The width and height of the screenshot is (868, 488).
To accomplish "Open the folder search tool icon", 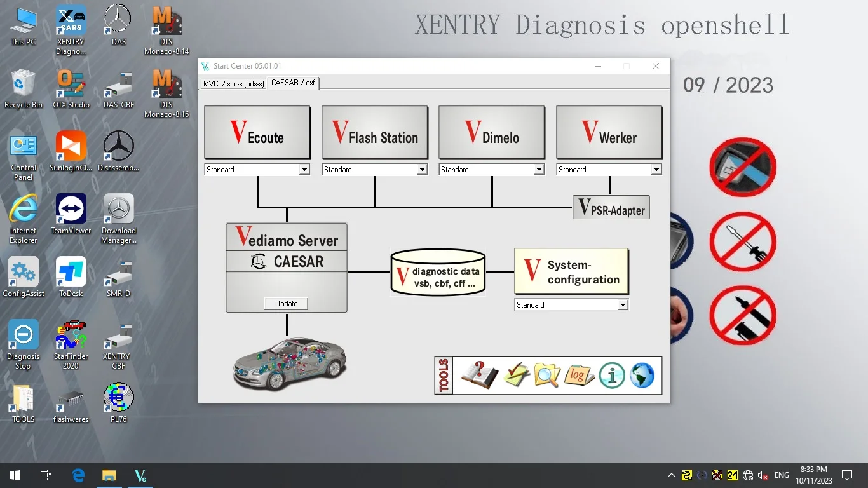I will point(547,375).
